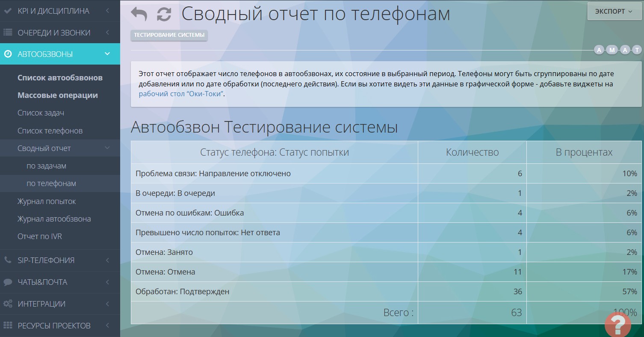Image resolution: width=644 pixels, height=337 pixels.
Task: Click the clock icon beside АВТООБЗВОНЫ
Action: click(8, 54)
